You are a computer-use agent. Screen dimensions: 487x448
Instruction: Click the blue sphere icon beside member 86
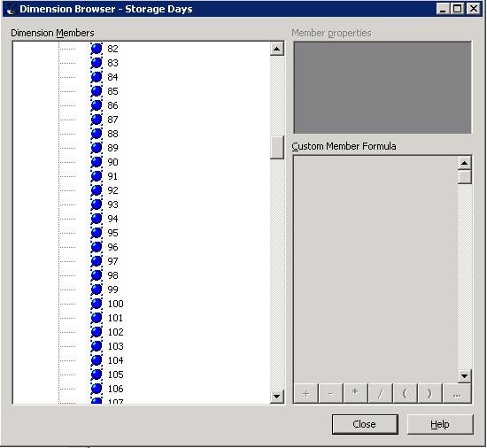point(97,105)
